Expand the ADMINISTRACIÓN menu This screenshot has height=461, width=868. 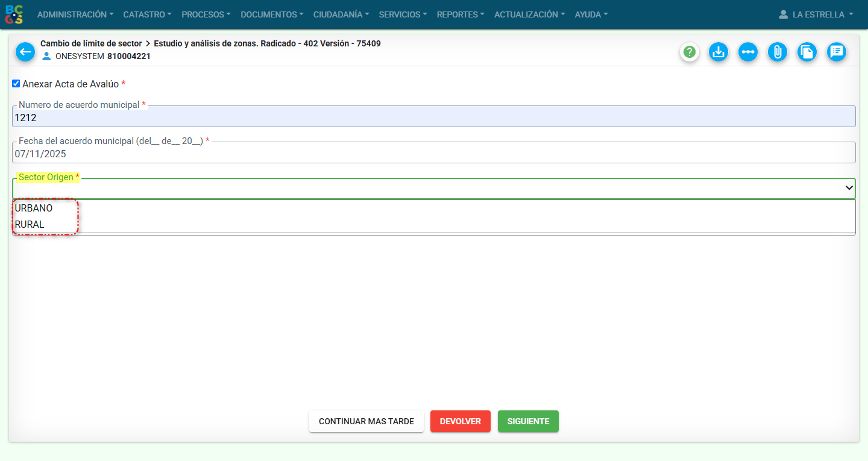click(75, 14)
